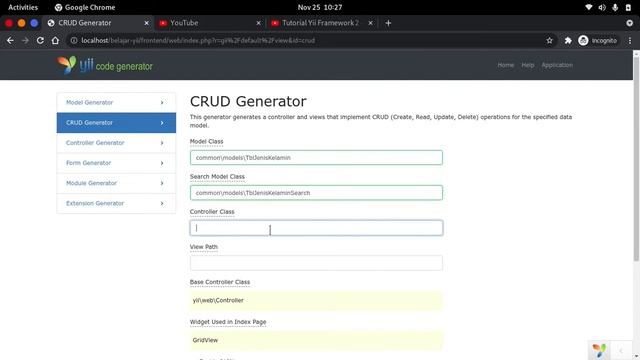Open the Google Chrome app menu in top bar
The image size is (640, 360).
coord(85,7)
